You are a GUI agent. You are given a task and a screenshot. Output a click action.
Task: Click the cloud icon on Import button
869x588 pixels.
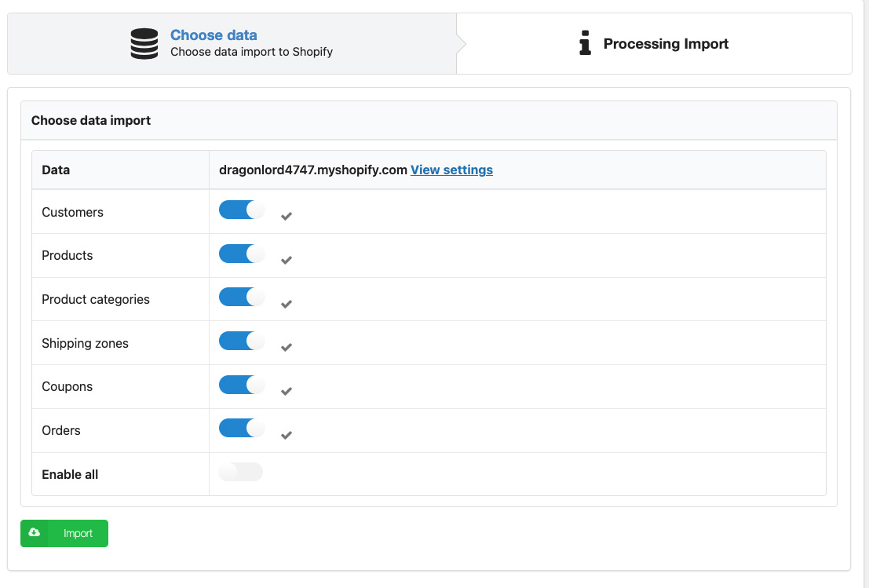click(x=35, y=533)
